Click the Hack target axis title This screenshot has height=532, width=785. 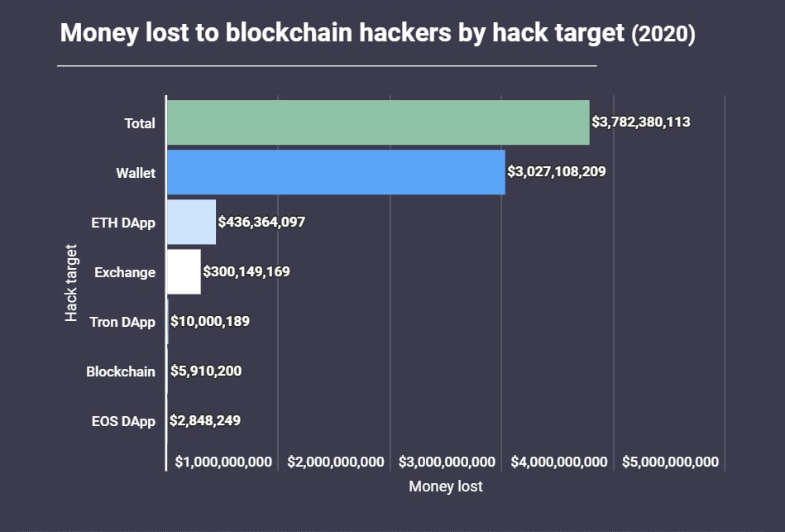point(72,283)
